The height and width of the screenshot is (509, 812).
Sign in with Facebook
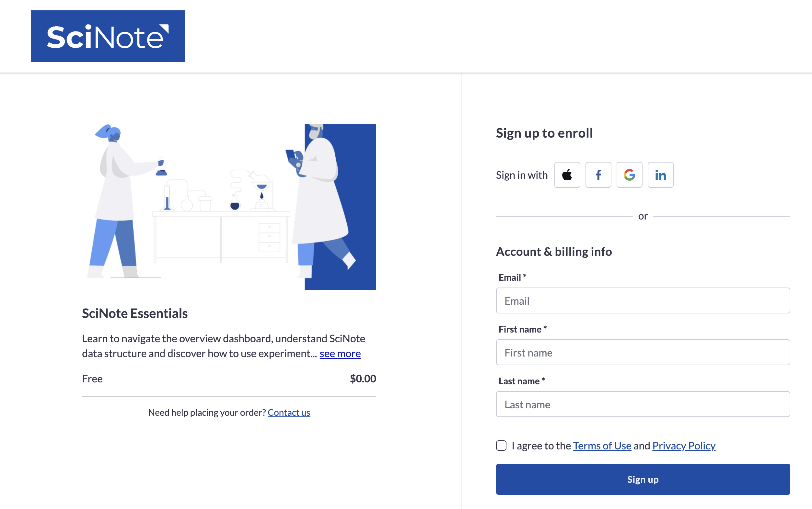[598, 175]
